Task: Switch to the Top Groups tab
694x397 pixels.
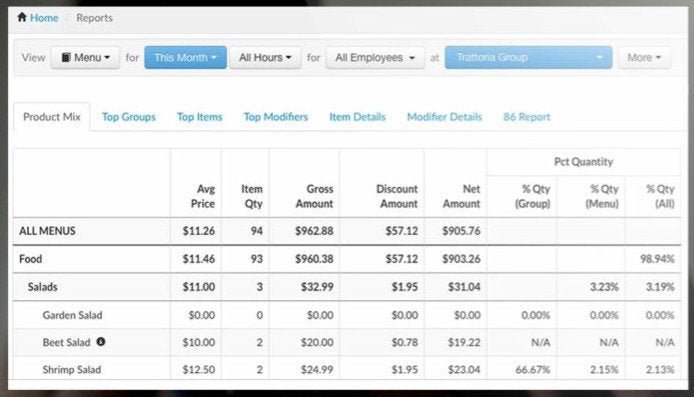Action: (x=129, y=117)
